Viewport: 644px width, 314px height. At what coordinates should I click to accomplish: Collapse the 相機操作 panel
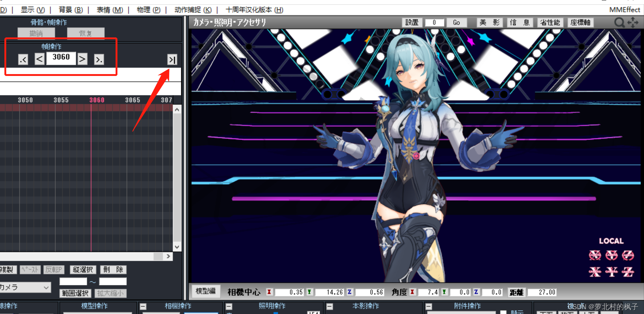(x=143, y=307)
